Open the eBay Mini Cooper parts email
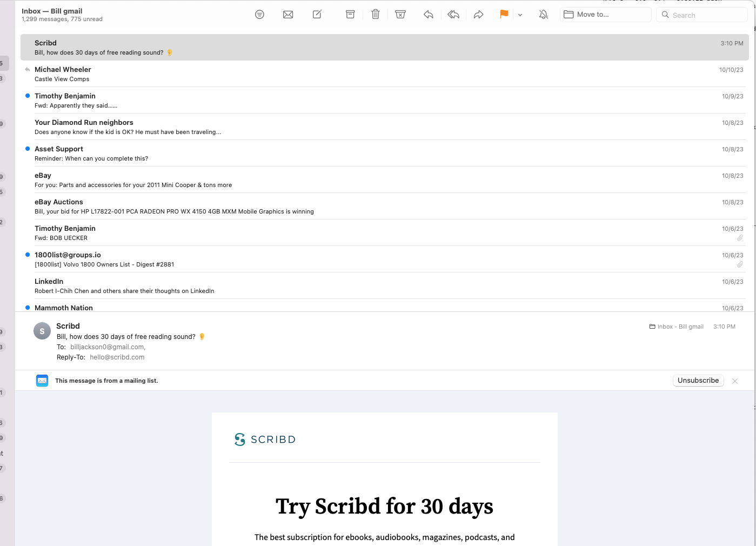Viewport: 756px width, 546px height. (x=385, y=180)
